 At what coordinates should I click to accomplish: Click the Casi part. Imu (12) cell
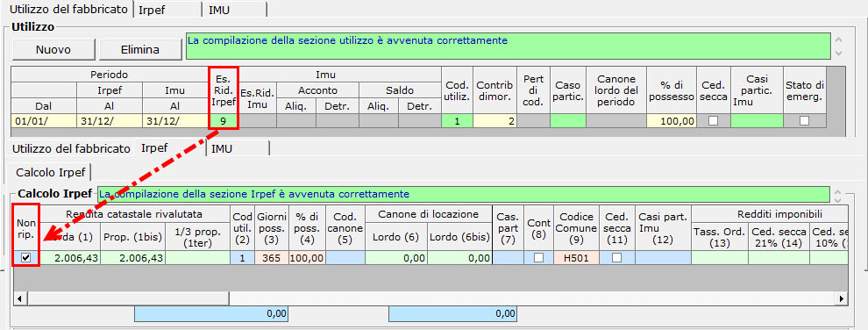(x=663, y=257)
